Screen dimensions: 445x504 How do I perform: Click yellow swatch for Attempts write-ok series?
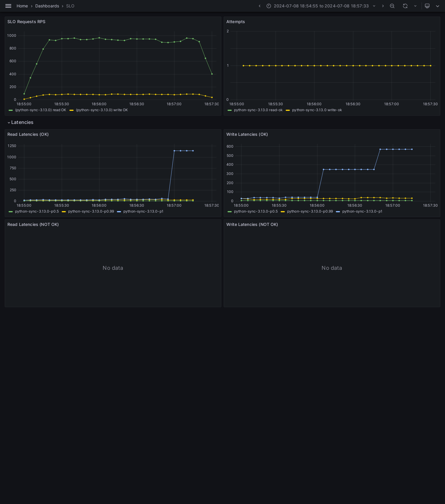coord(288,110)
